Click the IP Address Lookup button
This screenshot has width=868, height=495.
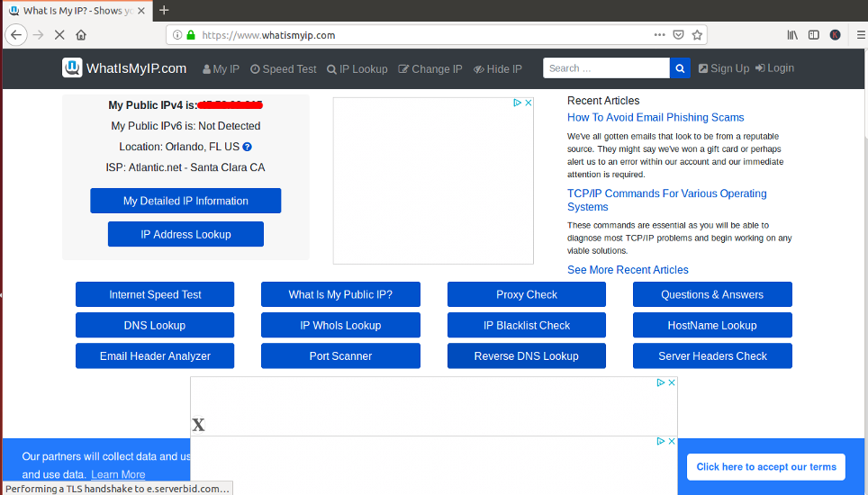click(x=185, y=234)
